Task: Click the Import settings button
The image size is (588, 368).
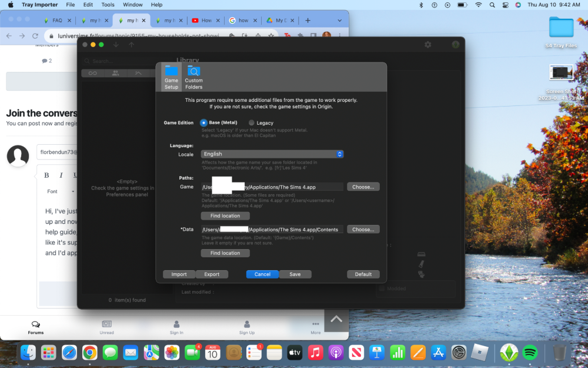Action: click(179, 274)
